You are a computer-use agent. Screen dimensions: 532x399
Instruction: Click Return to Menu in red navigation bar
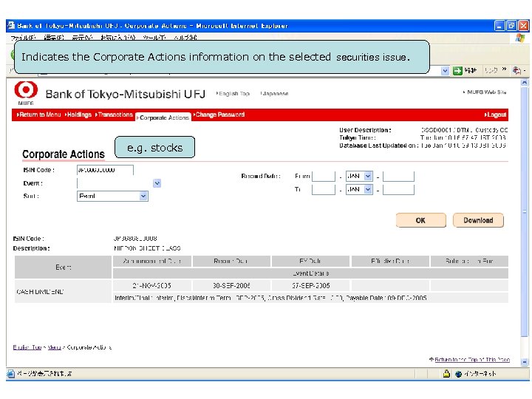38,115
